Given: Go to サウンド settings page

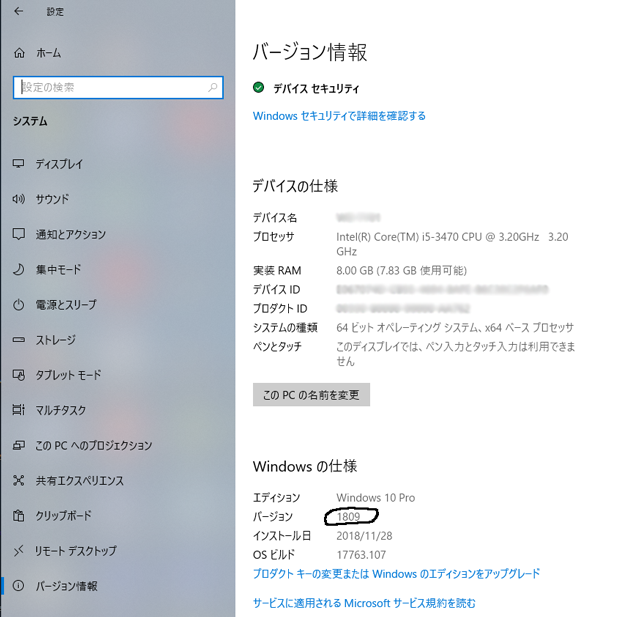Looking at the screenshot, I should [52, 199].
